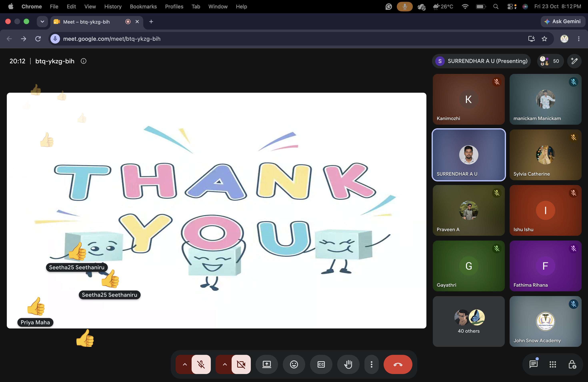
Task: Expand audio settings chevron
Action: coord(184,364)
